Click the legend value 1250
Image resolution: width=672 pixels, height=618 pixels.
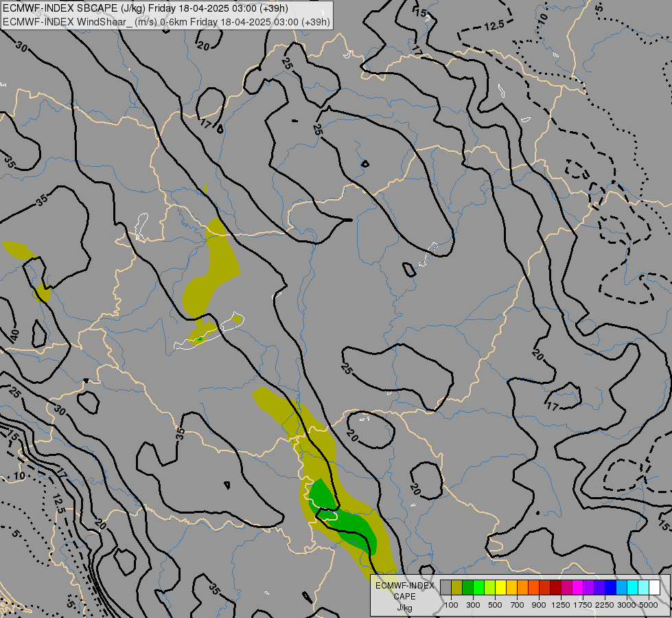(561, 605)
